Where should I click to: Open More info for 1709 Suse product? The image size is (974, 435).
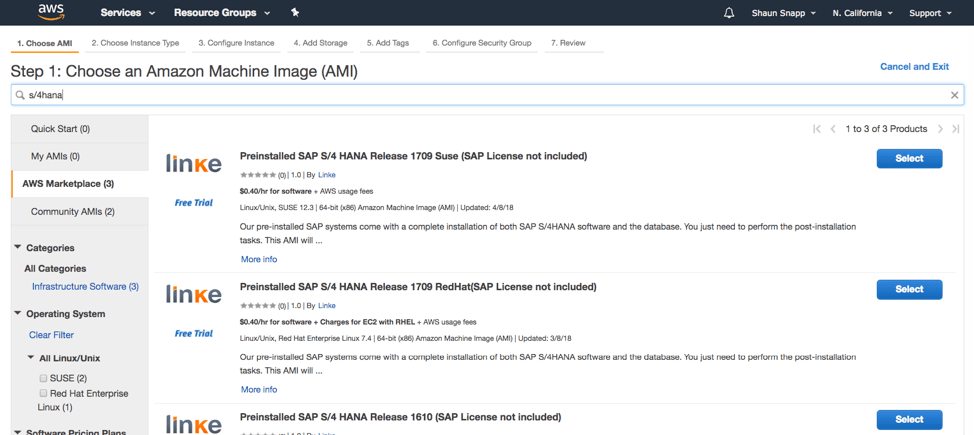(x=259, y=259)
